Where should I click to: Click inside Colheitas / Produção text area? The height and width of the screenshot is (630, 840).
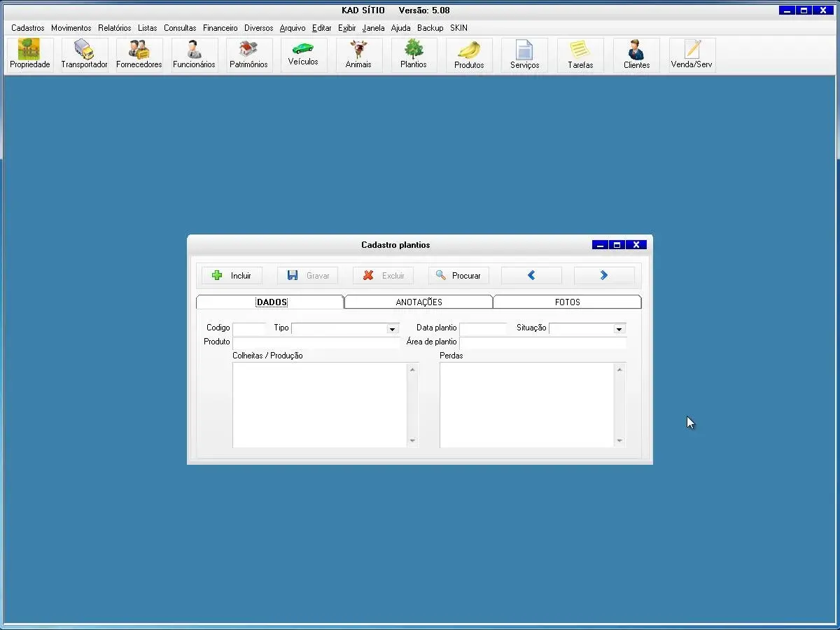320,405
